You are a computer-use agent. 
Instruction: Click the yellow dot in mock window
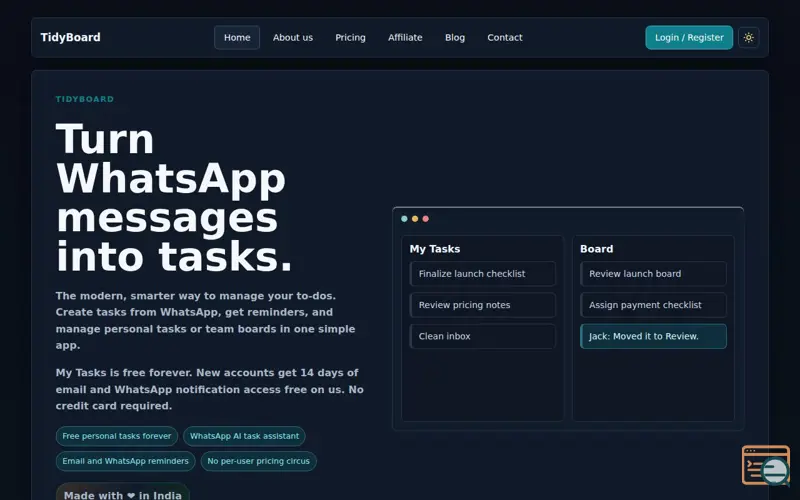415,219
